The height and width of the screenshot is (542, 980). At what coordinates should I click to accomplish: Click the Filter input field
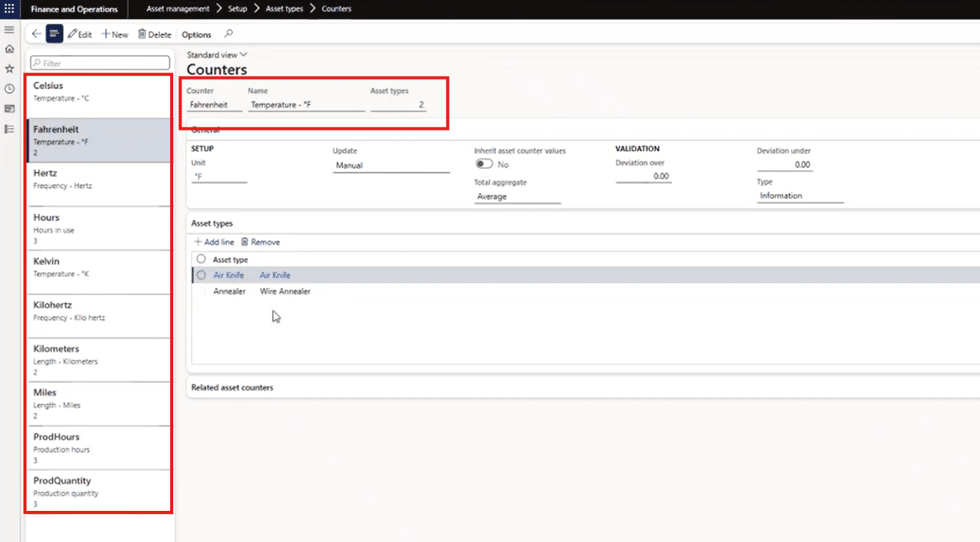pyautogui.click(x=100, y=63)
